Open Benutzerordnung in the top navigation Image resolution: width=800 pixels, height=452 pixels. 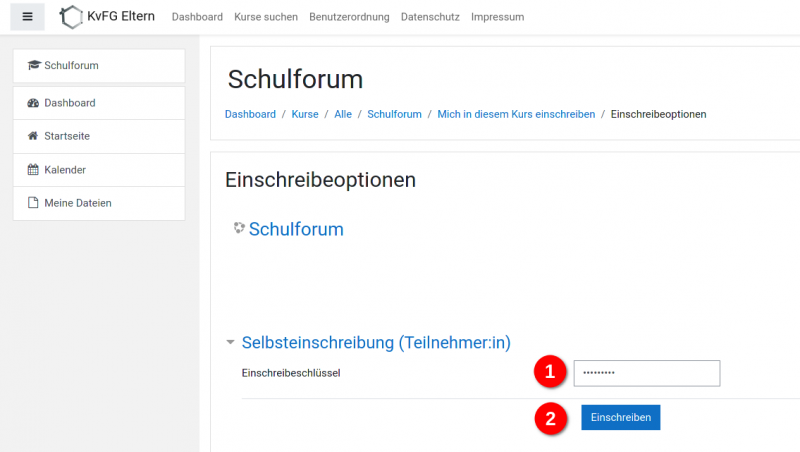tap(350, 17)
